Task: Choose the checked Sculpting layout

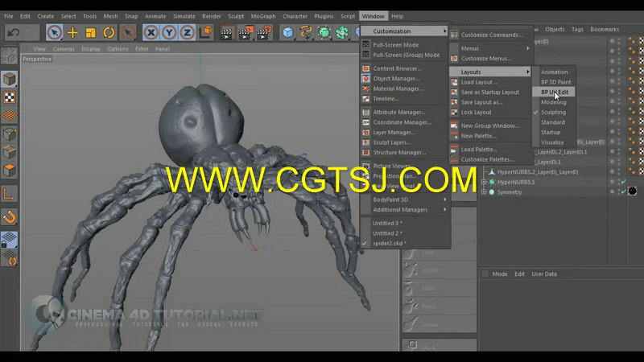Action: click(x=554, y=112)
